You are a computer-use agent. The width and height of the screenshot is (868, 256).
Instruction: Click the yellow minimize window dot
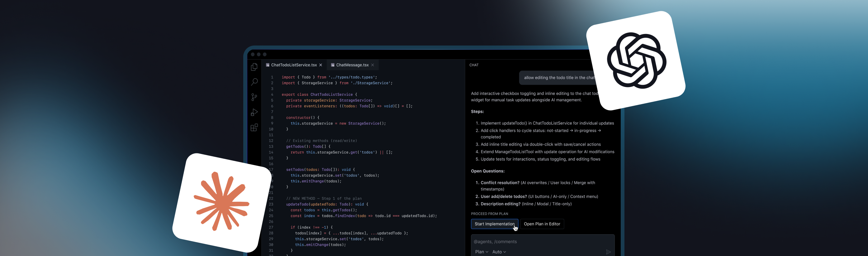(259, 54)
